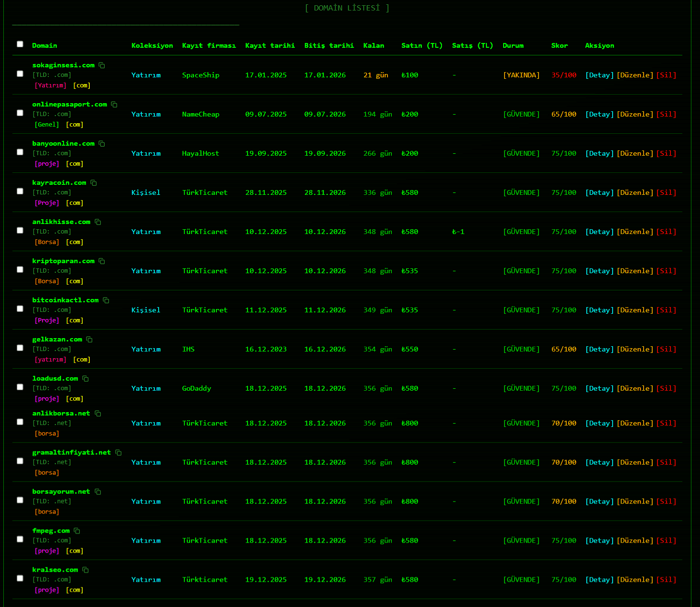
Task: Check the onlinepasaport.com row checkbox
Action: pyautogui.click(x=20, y=113)
